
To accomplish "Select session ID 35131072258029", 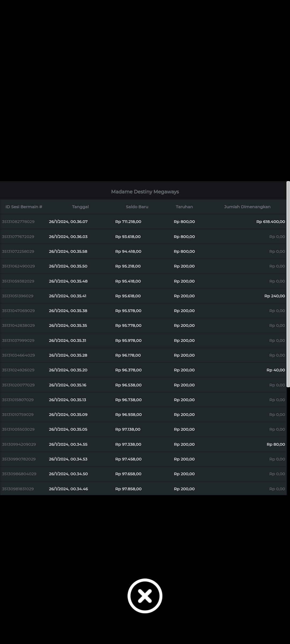I will 18,251.
